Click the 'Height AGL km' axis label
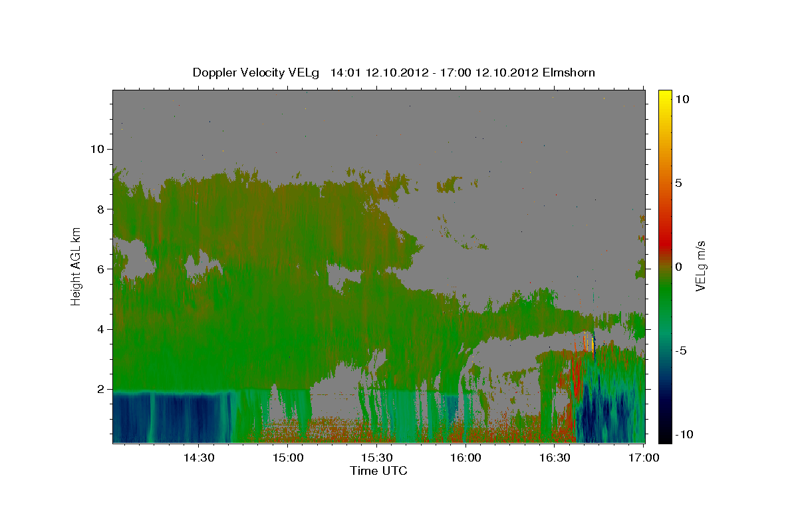798x532 pixels. coord(76,265)
